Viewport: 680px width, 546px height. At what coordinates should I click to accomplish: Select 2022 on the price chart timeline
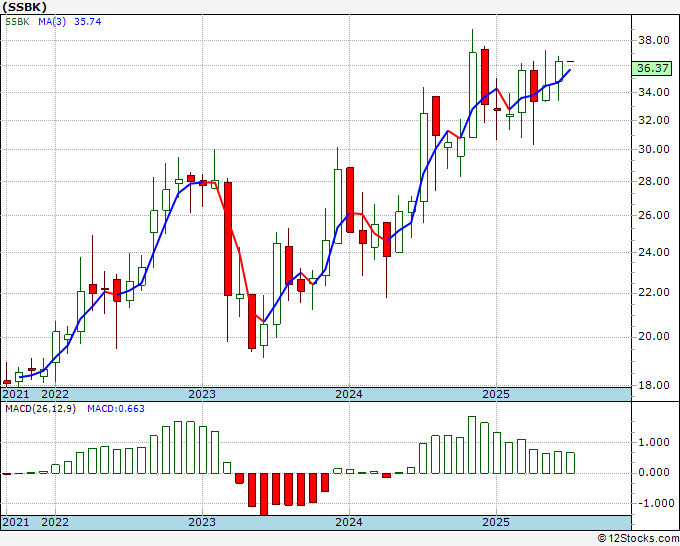tap(55, 394)
